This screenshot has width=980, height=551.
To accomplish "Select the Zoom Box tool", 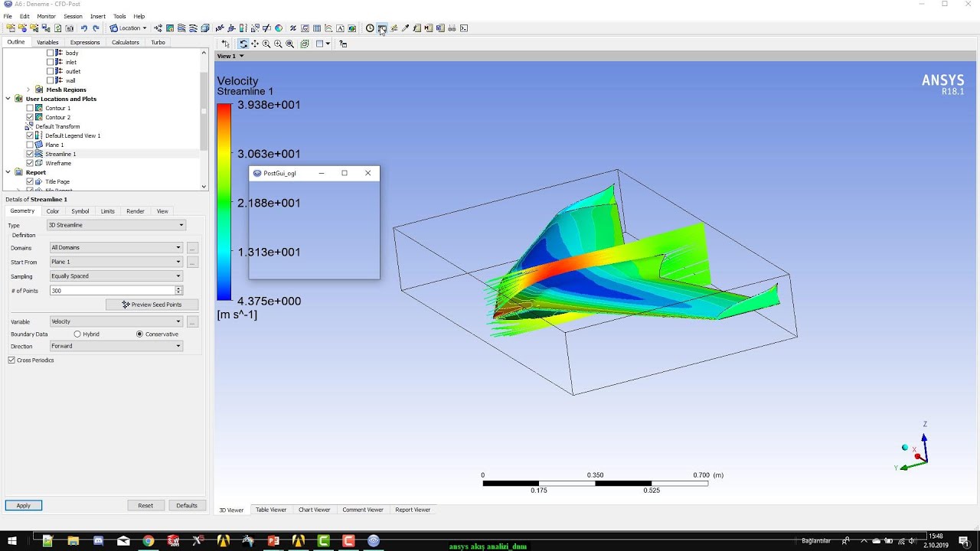I will (278, 44).
